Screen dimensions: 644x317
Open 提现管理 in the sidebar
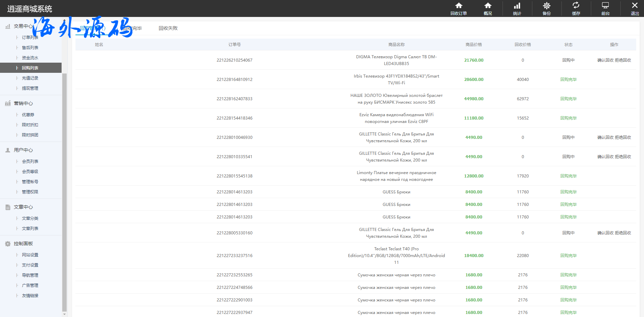tap(30, 88)
